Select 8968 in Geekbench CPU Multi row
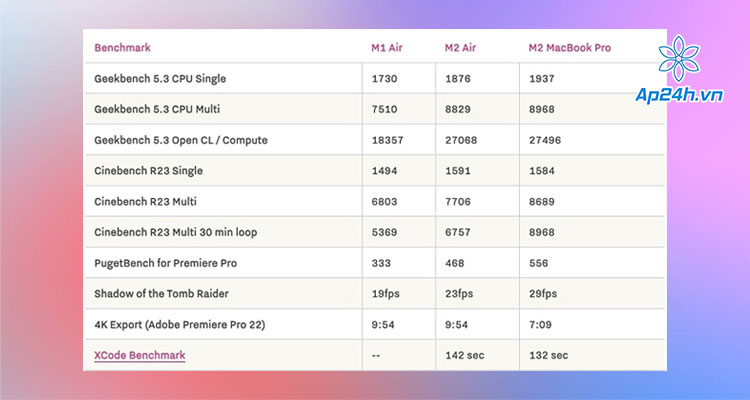The image size is (750, 400). click(x=542, y=109)
